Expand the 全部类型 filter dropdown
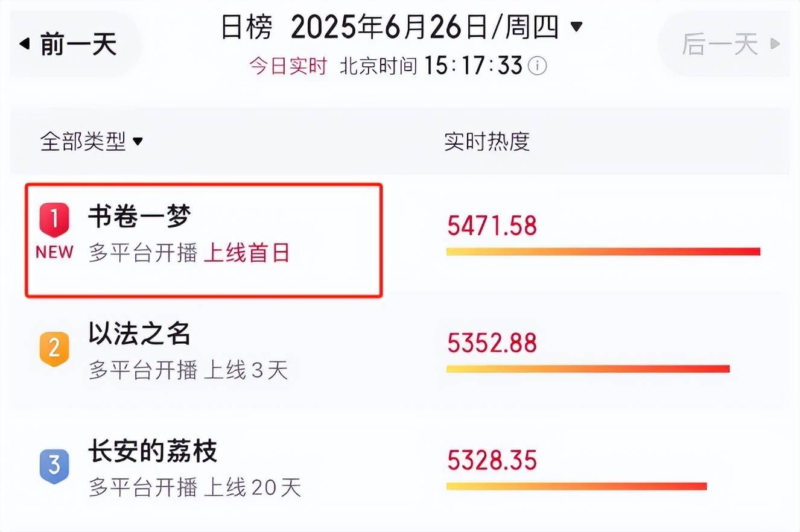The height and width of the screenshot is (532, 800). pyautogui.click(x=91, y=142)
